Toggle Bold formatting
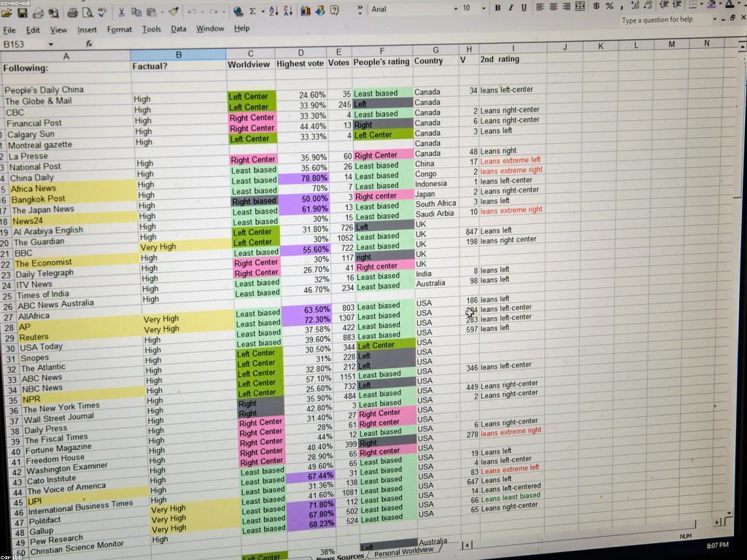 click(x=498, y=7)
